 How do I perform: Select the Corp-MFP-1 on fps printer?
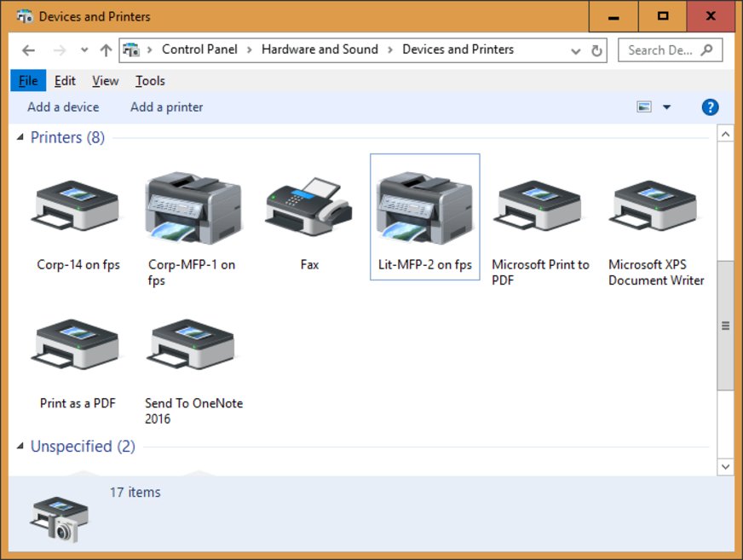193,207
